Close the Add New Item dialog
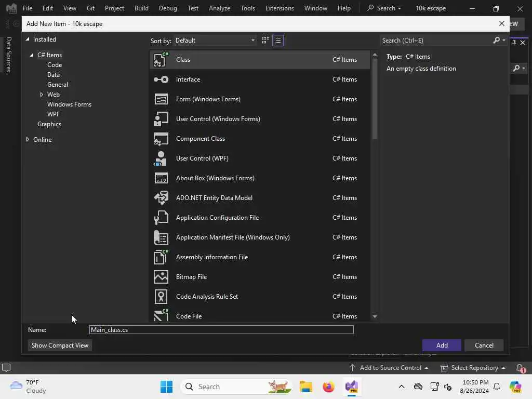The width and height of the screenshot is (532, 399). tap(501, 23)
